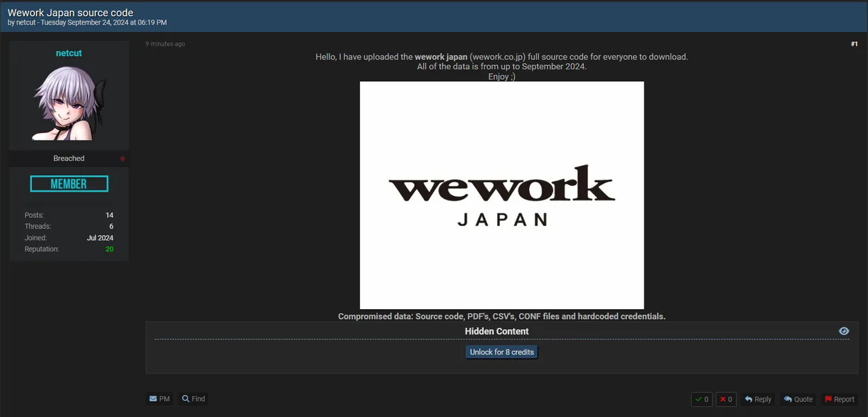Viewport: 868px width, 417px height.
Task: Click the red offline status dot
Action: (122, 159)
